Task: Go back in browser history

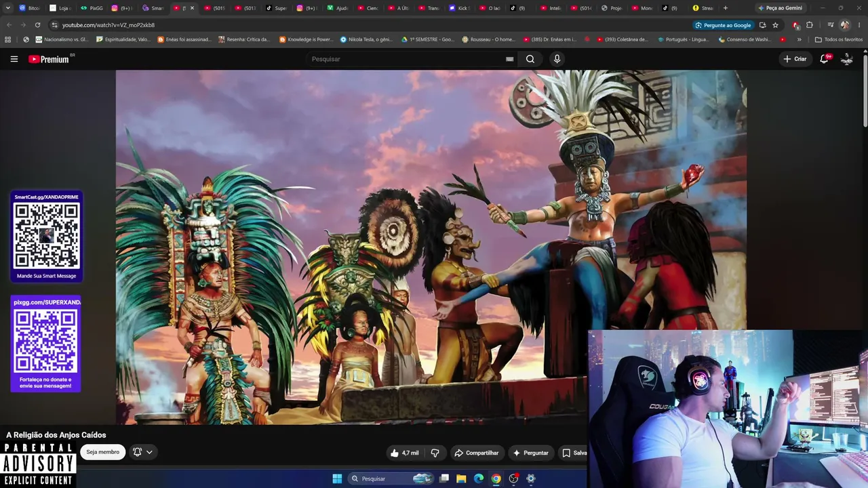Action: (x=9, y=25)
